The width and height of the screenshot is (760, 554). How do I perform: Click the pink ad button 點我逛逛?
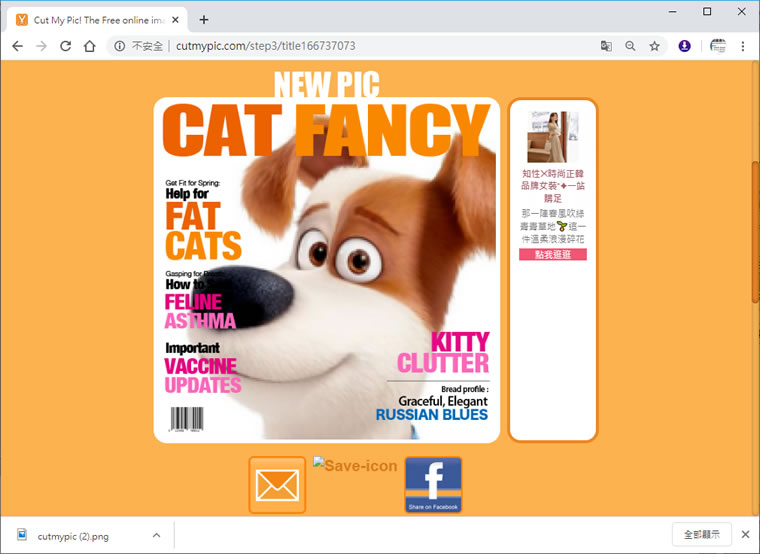point(553,254)
